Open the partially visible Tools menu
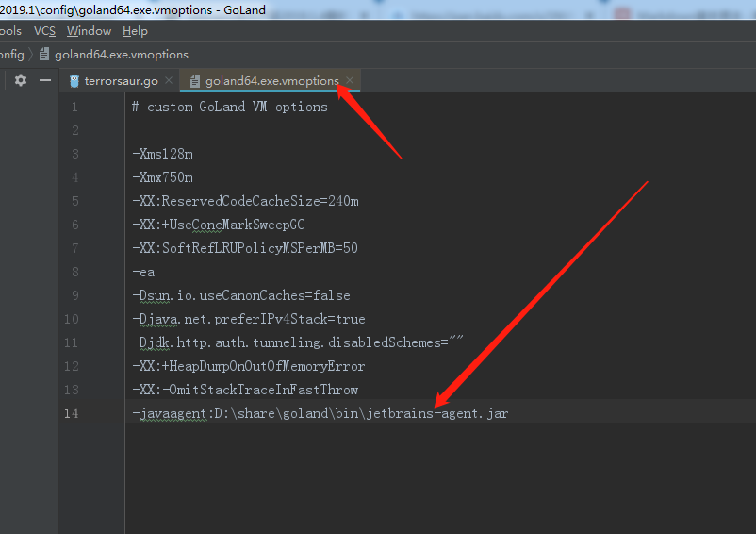Viewport: 756px width, 534px height. coord(10,31)
